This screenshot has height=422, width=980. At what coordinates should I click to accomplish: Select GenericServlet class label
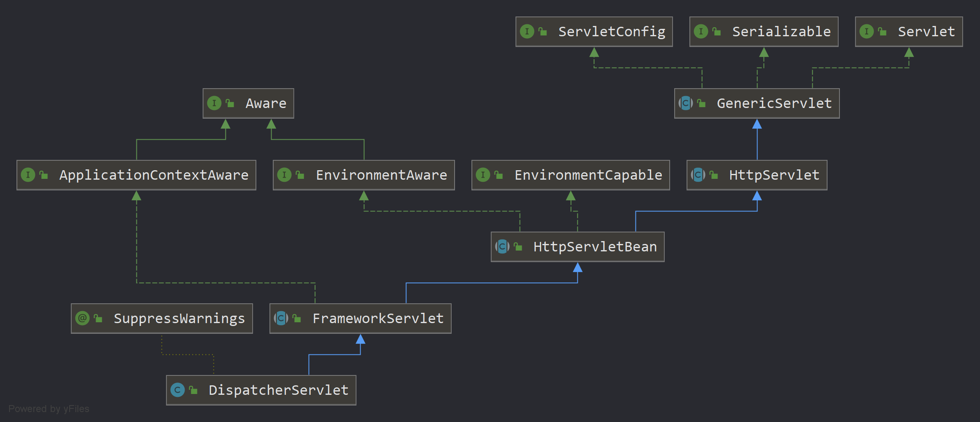pyautogui.click(x=774, y=103)
